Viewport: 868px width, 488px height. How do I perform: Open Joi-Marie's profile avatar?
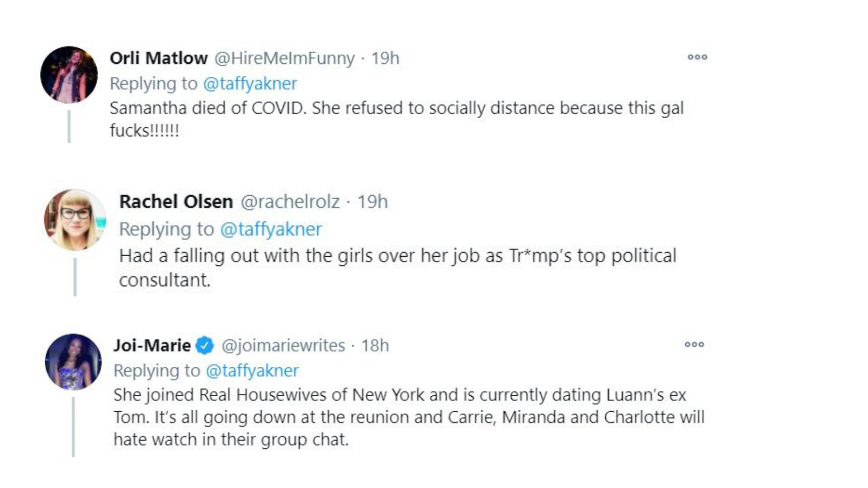point(73,362)
